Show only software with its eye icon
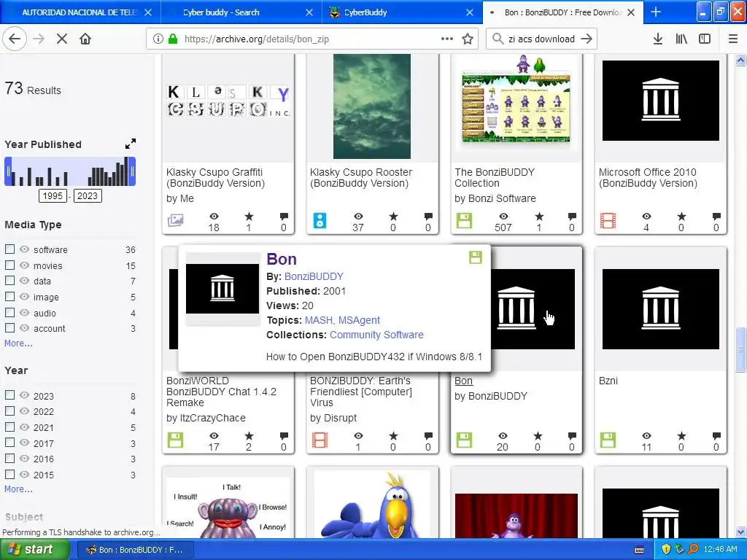747x560 pixels. 24,249
